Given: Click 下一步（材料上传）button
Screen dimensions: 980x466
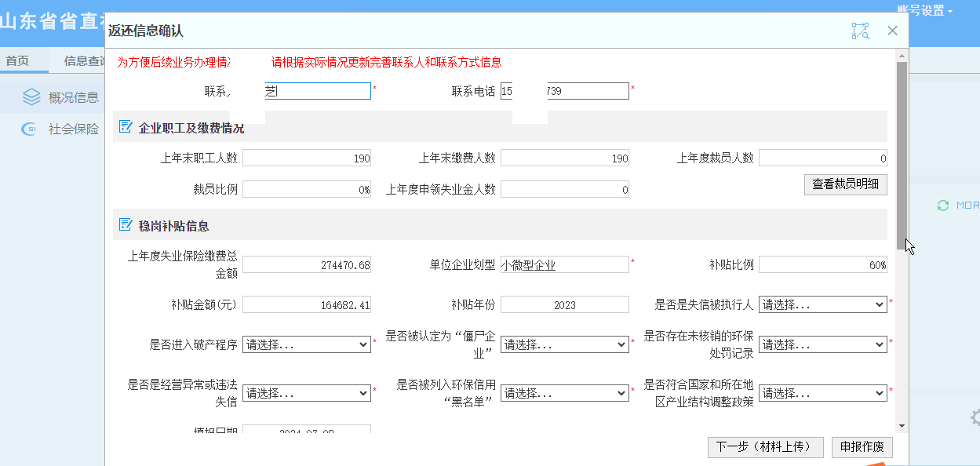Looking at the screenshot, I should [765, 447].
